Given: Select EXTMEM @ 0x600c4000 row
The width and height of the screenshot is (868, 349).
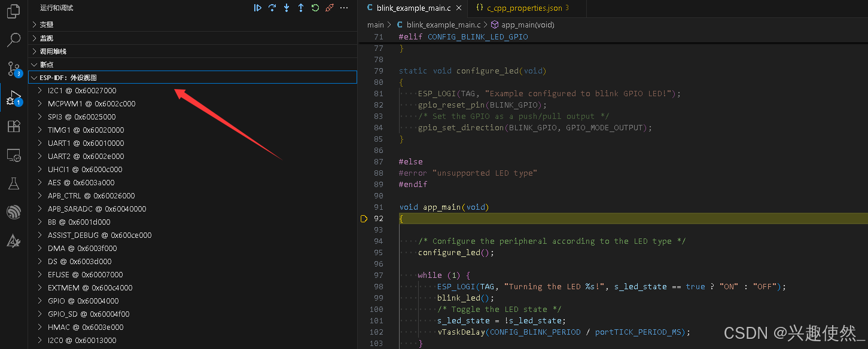Looking at the screenshot, I should (x=193, y=287).
